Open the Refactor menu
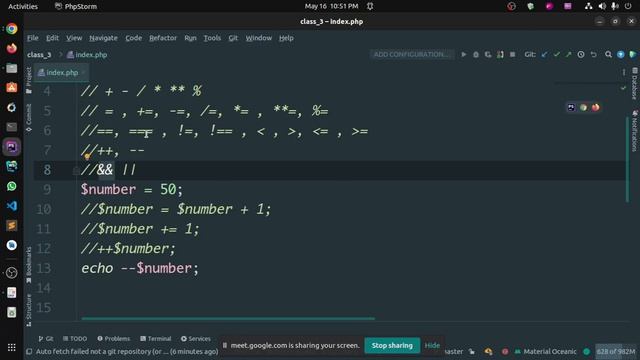This screenshot has width=640, height=360. 163,38
